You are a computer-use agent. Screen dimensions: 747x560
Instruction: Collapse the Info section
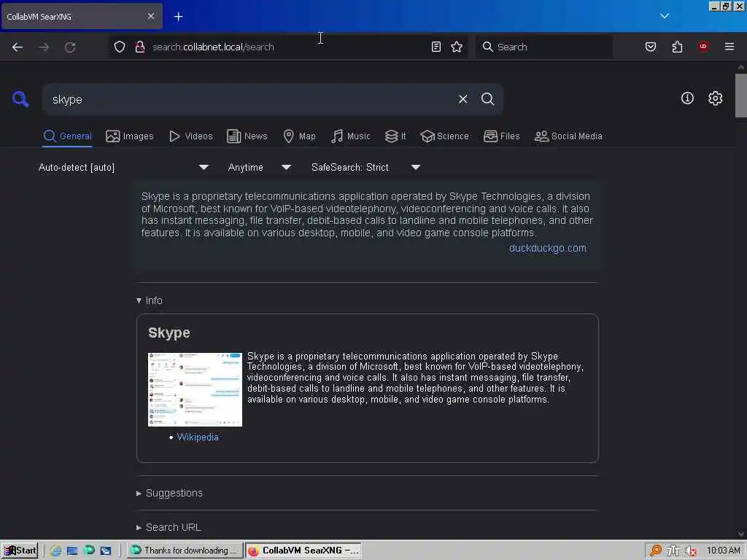(150, 300)
